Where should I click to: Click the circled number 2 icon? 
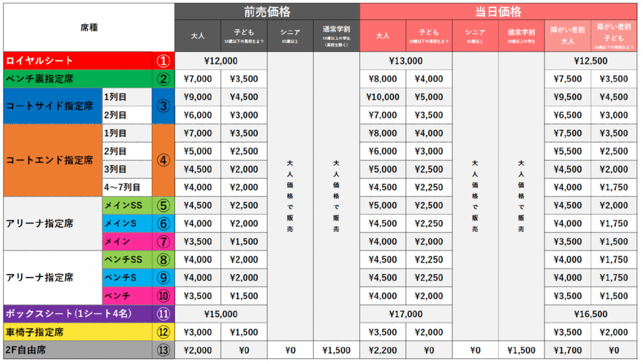pyautogui.click(x=164, y=79)
